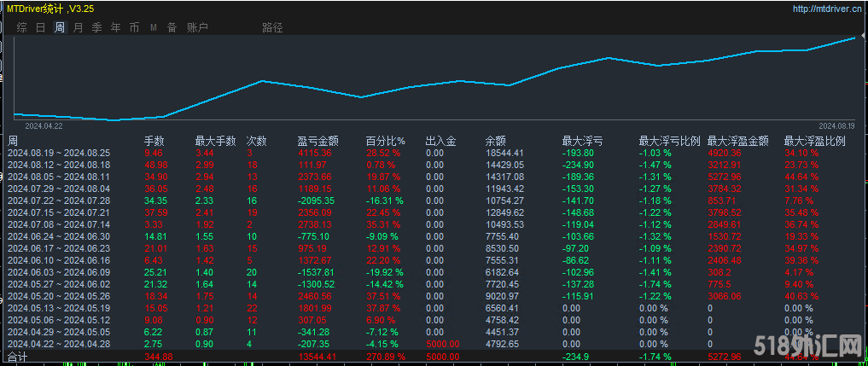Click balance value 18544.41
Screen dimensions: 868x366
pyautogui.click(x=504, y=153)
